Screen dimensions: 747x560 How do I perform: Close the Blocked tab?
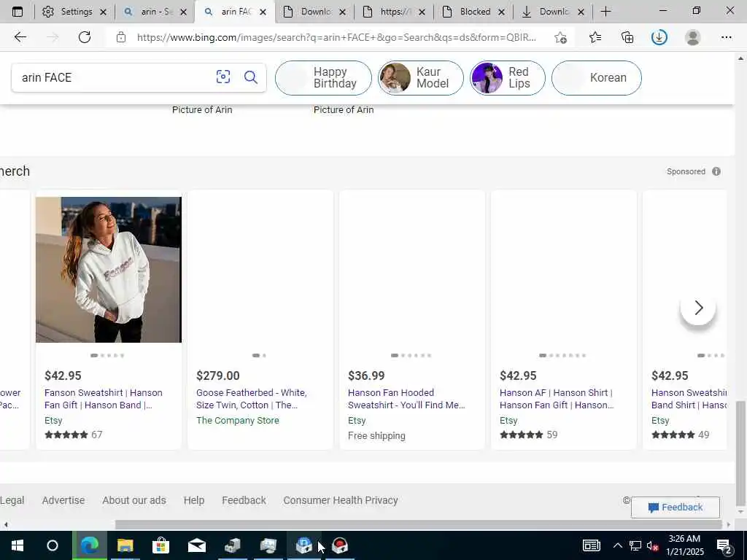pos(501,12)
